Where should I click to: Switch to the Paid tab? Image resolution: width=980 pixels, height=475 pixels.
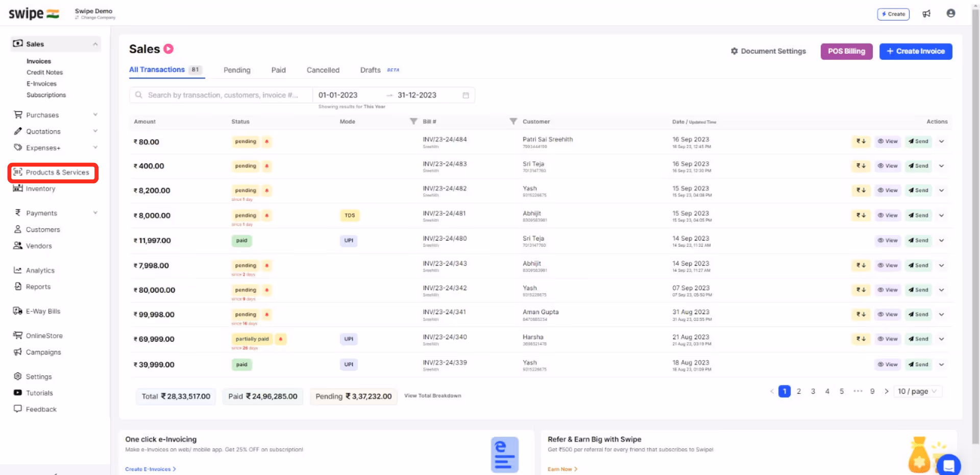tap(278, 70)
